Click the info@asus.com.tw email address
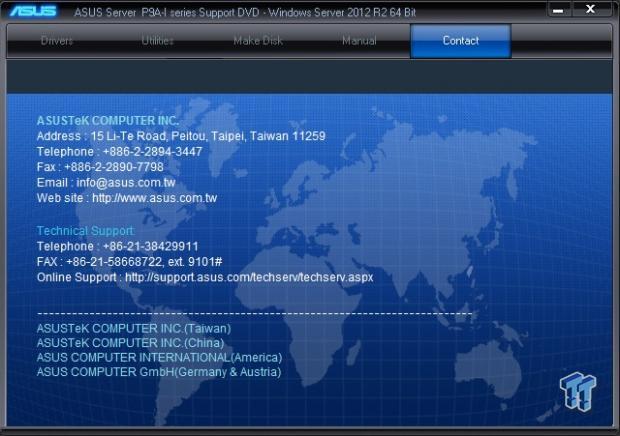Image resolution: width=620 pixels, height=436 pixels. (x=126, y=182)
